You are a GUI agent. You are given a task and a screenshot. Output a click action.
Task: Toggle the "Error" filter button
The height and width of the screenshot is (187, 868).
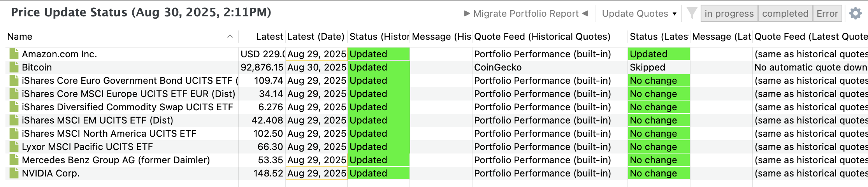click(827, 14)
